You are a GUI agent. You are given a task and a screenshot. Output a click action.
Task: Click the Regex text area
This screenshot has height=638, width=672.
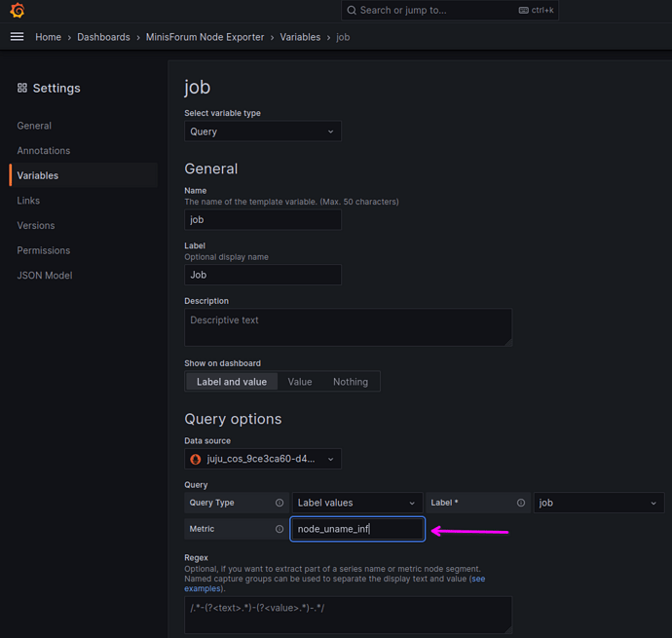click(x=348, y=615)
